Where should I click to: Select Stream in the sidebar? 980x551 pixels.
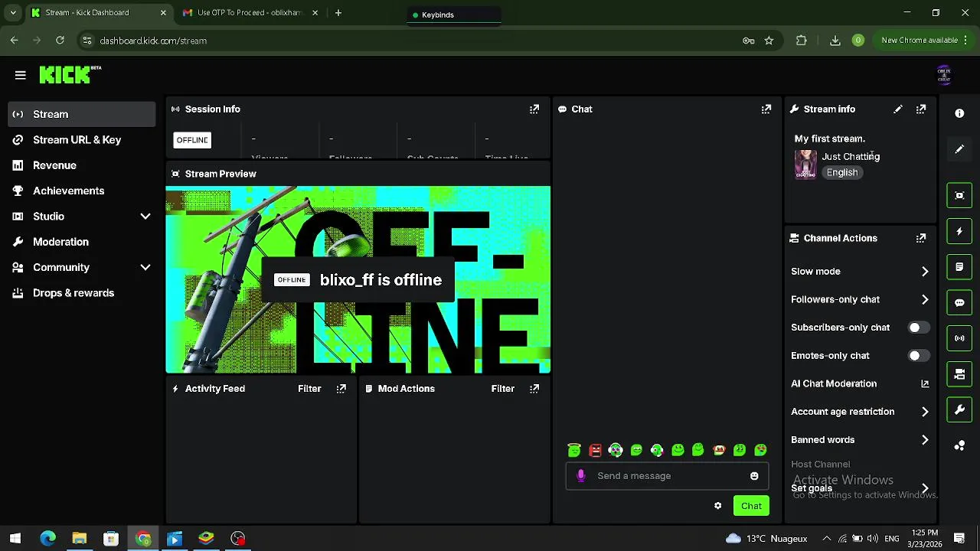(x=82, y=114)
